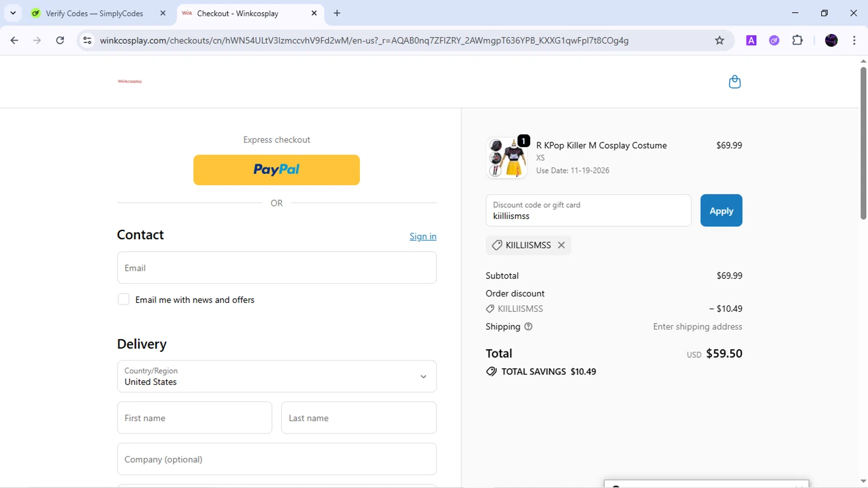
Task: Focus the Company (optional) field
Action: (x=277, y=459)
